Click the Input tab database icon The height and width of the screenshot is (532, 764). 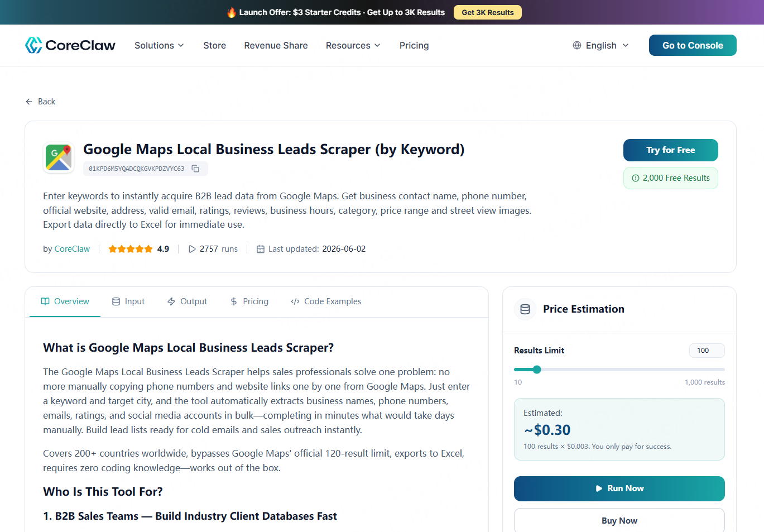coord(116,301)
